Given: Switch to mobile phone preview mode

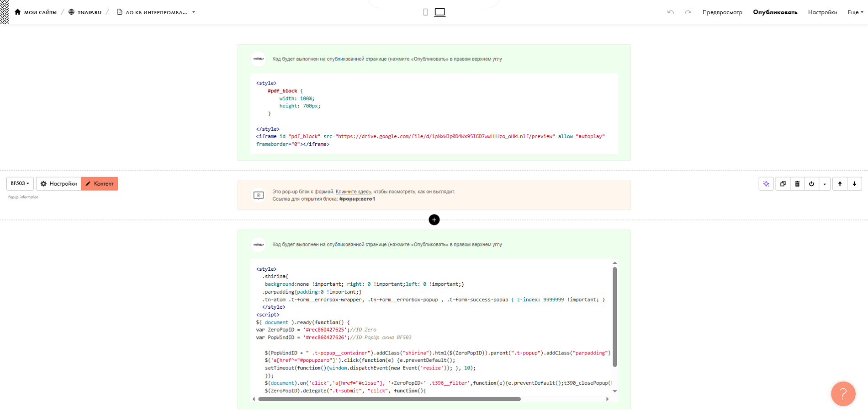Looking at the screenshot, I should click(425, 12).
